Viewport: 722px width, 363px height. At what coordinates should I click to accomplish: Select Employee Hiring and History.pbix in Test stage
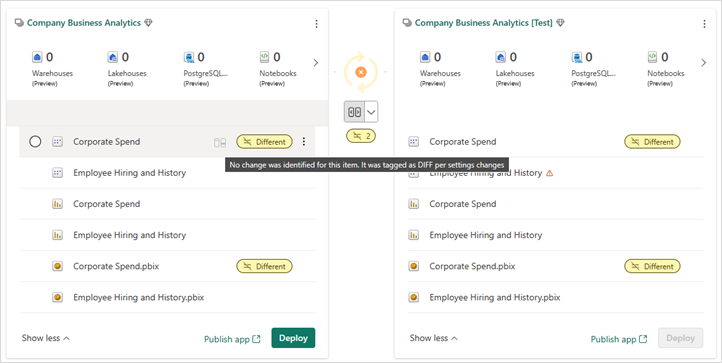pyautogui.click(x=555, y=298)
